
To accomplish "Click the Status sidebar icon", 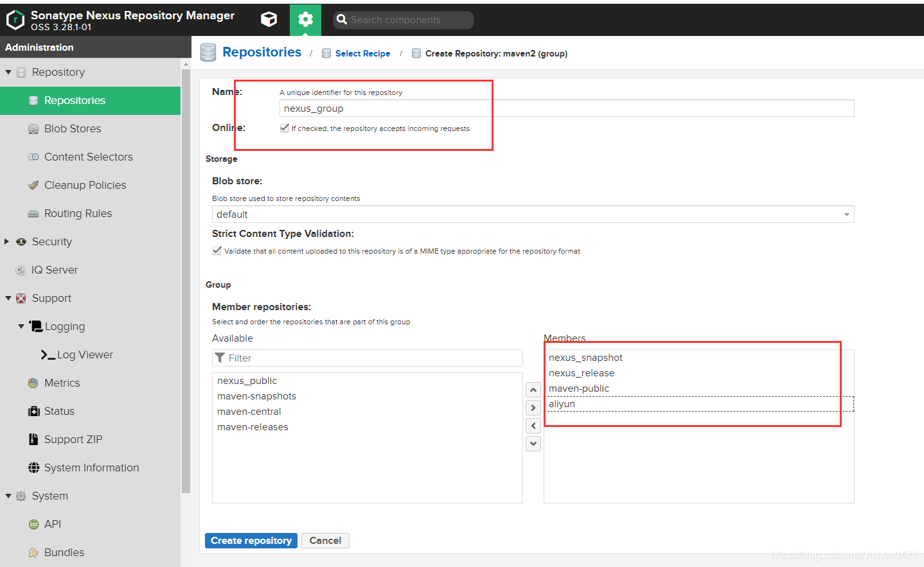I will (x=33, y=412).
